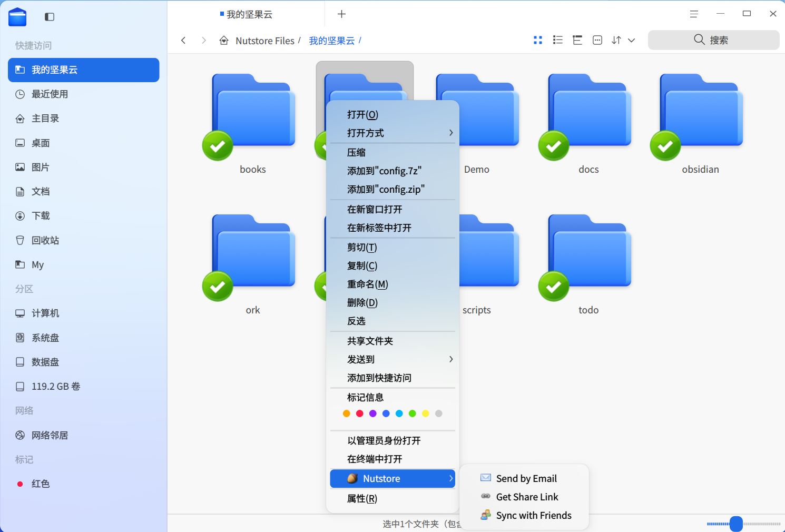Expand the sort options dropdown arrow
The width and height of the screenshot is (785, 532).
pyautogui.click(x=632, y=40)
